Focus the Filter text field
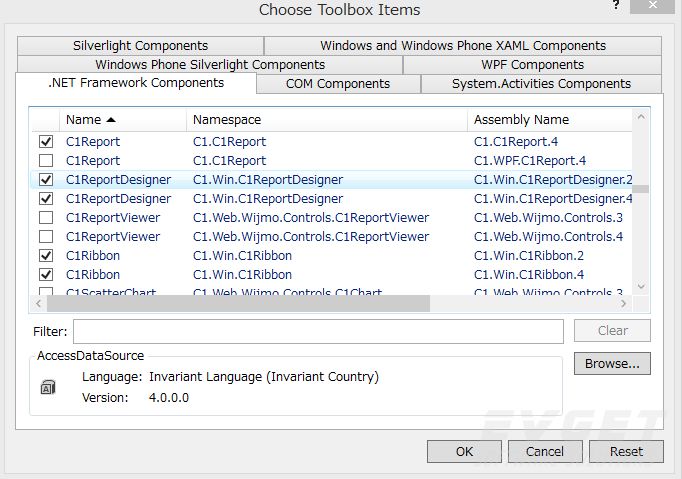 (x=318, y=332)
